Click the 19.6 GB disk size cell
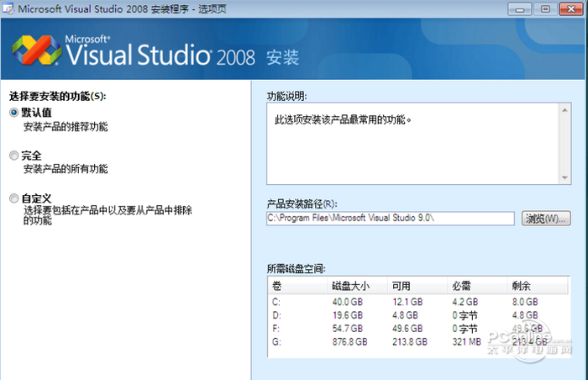Viewport: 588px width, 380px height. click(347, 315)
